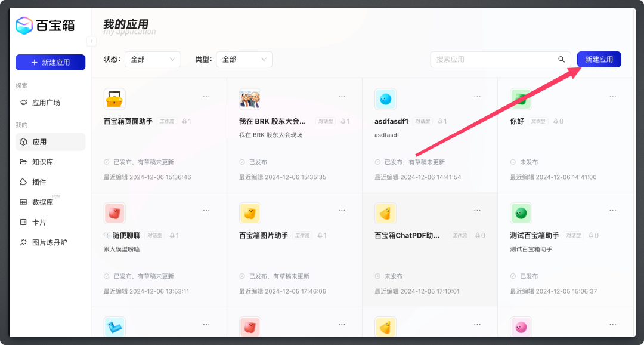
Task: Open more options for 测试百宝箱助手
Action: tap(613, 211)
